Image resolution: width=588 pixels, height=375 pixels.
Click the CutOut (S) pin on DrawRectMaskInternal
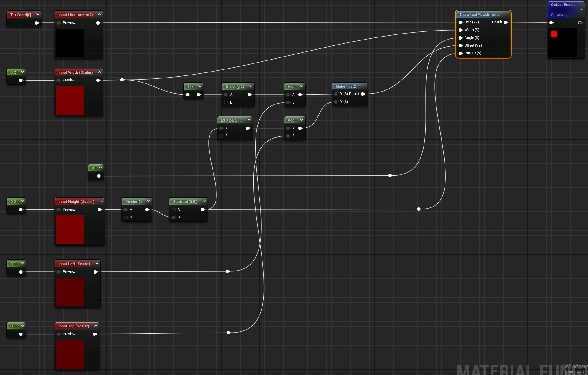(460, 53)
